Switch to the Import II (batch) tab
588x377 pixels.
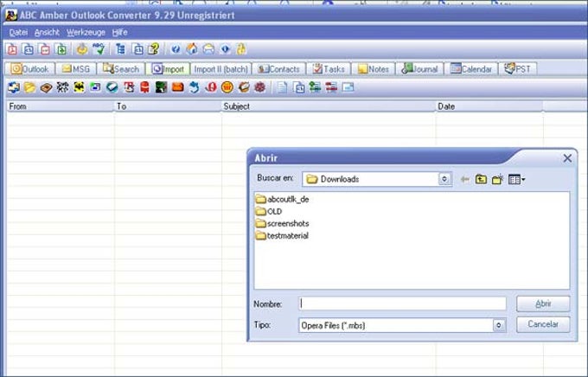(220, 69)
